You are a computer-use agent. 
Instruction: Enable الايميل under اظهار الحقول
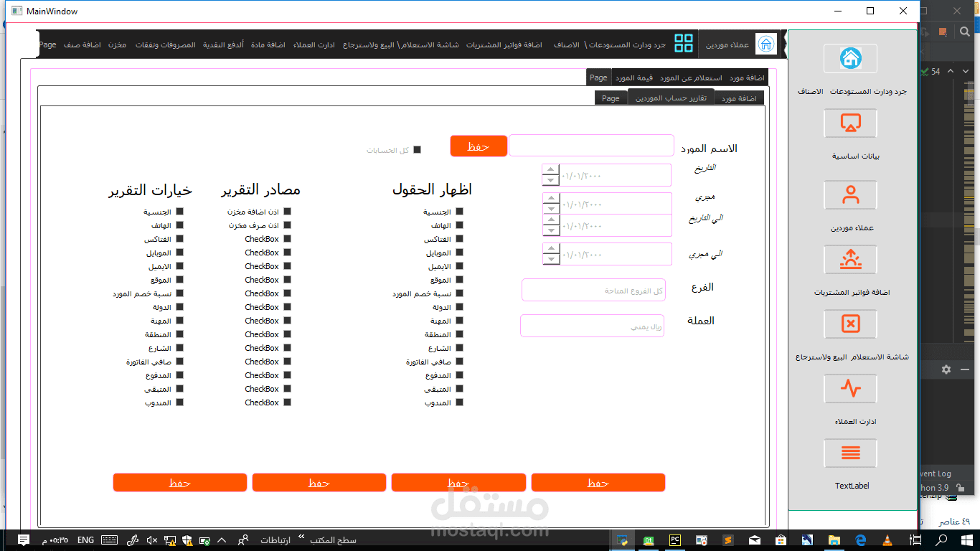click(x=459, y=266)
